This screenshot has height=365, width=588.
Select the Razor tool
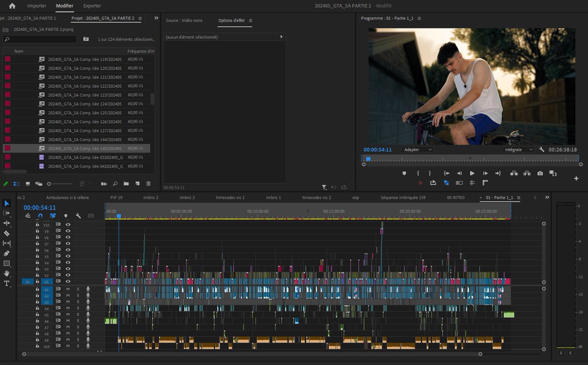(x=7, y=234)
